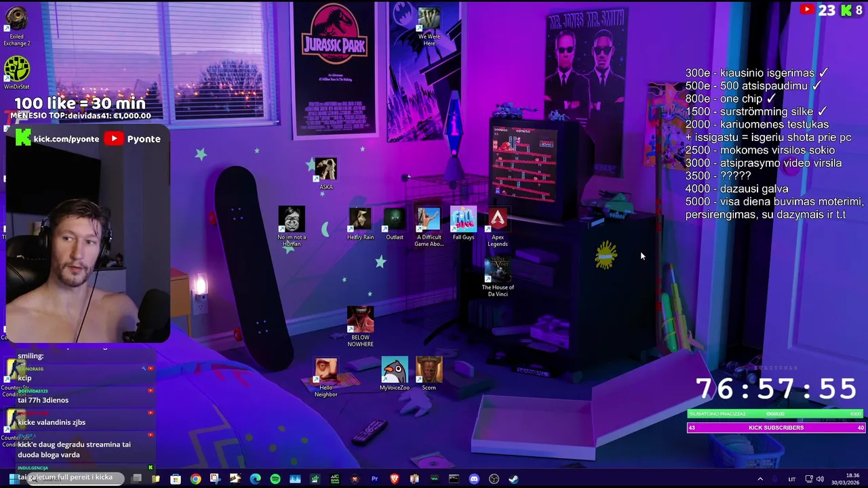Launch Adobe Premiere Pro from the taskbar
The width and height of the screenshot is (868, 488).
tap(374, 479)
